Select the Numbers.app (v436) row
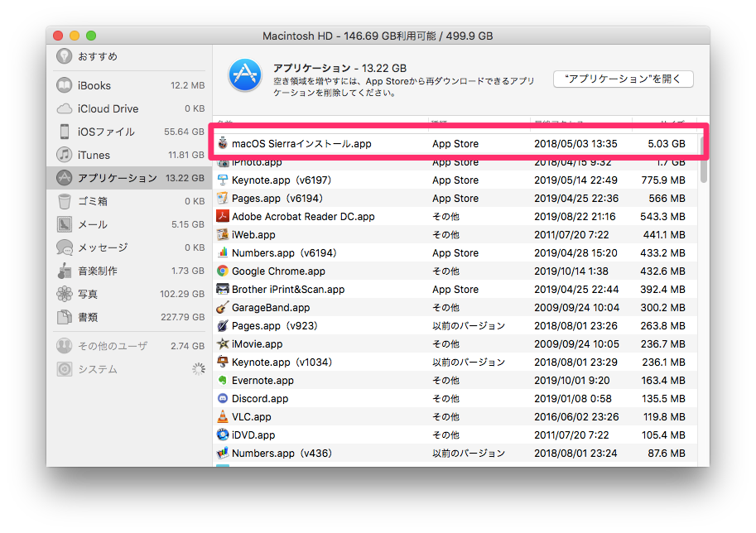This screenshot has height=533, width=756. pyautogui.click(x=456, y=453)
